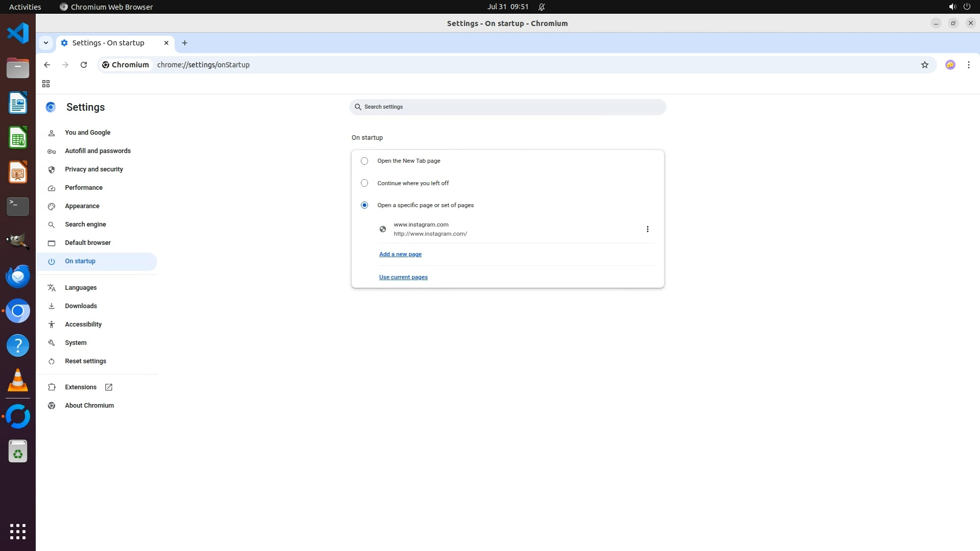
Task: Select Open the New Tab page radio
Action: [x=364, y=161]
